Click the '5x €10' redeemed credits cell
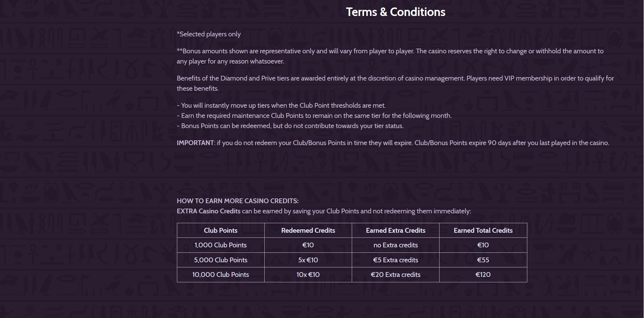644x318 pixels. point(308,260)
